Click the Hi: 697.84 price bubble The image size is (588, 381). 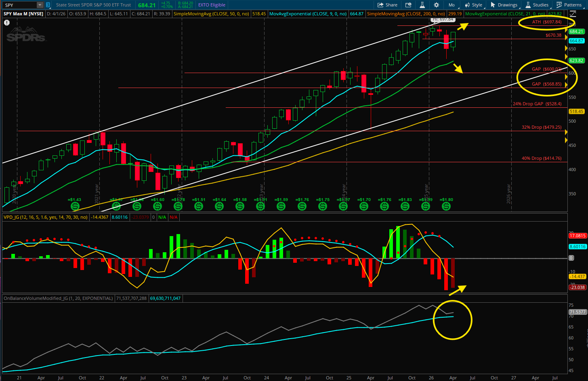(x=443, y=19)
